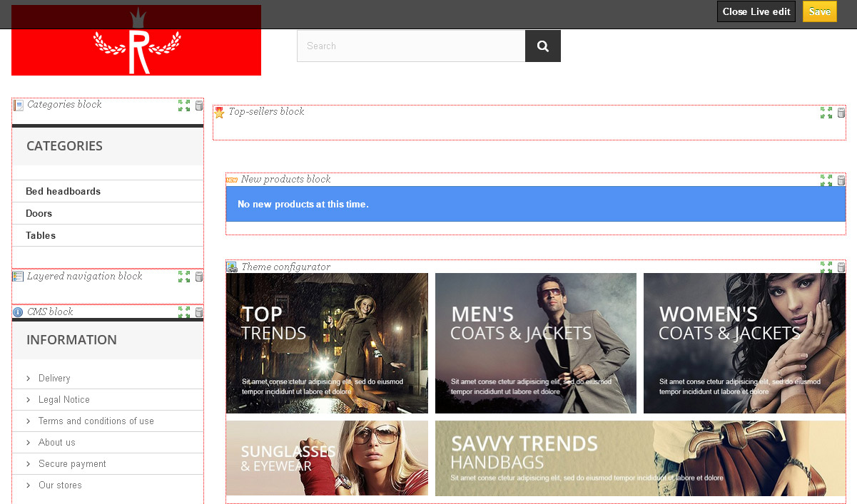This screenshot has height=504, width=857.
Task: Click the Top-sellers block star icon
Action: click(x=219, y=113)
